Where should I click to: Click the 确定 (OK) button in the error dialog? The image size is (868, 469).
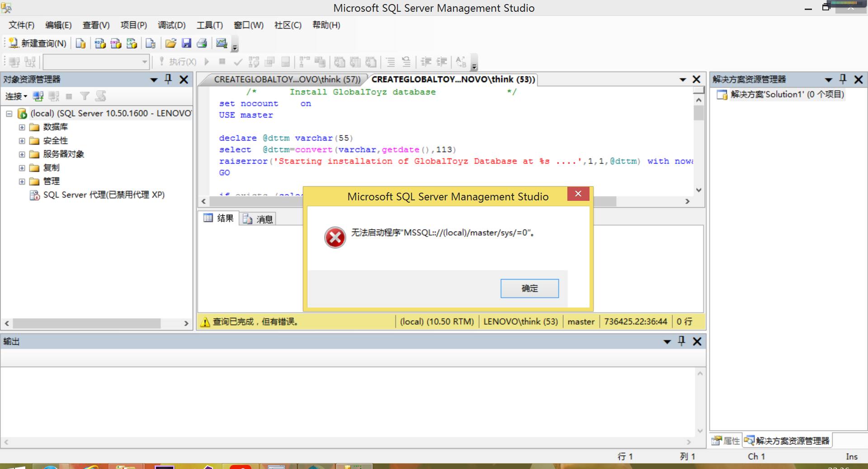(529, 289)
